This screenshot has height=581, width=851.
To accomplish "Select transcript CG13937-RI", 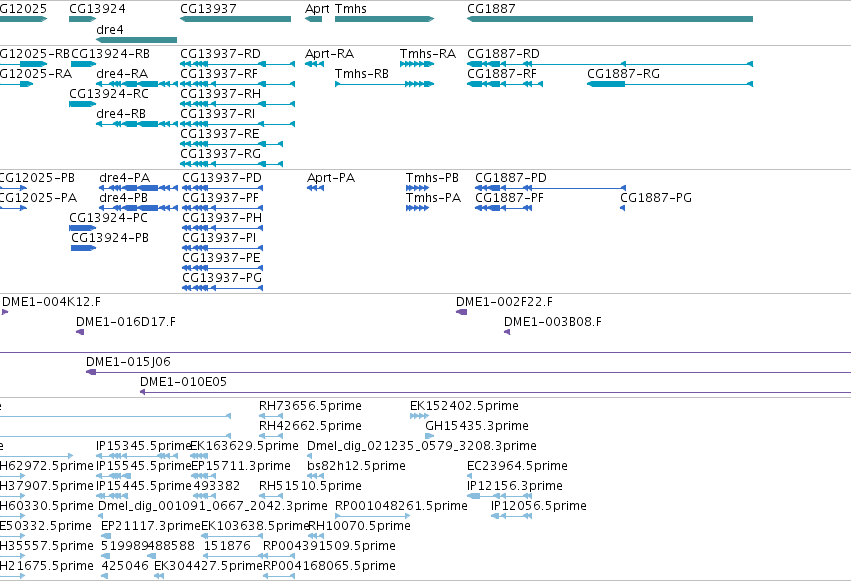I will pos(218,114).
